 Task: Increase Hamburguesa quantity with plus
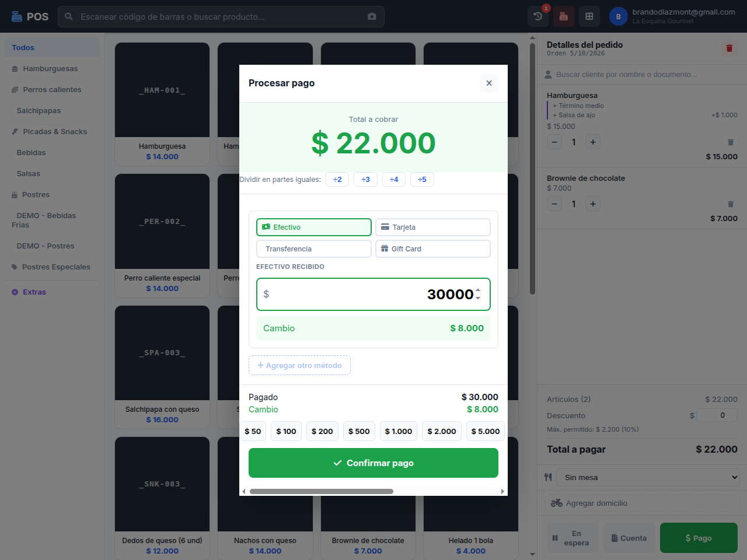(x=593, y=142)
